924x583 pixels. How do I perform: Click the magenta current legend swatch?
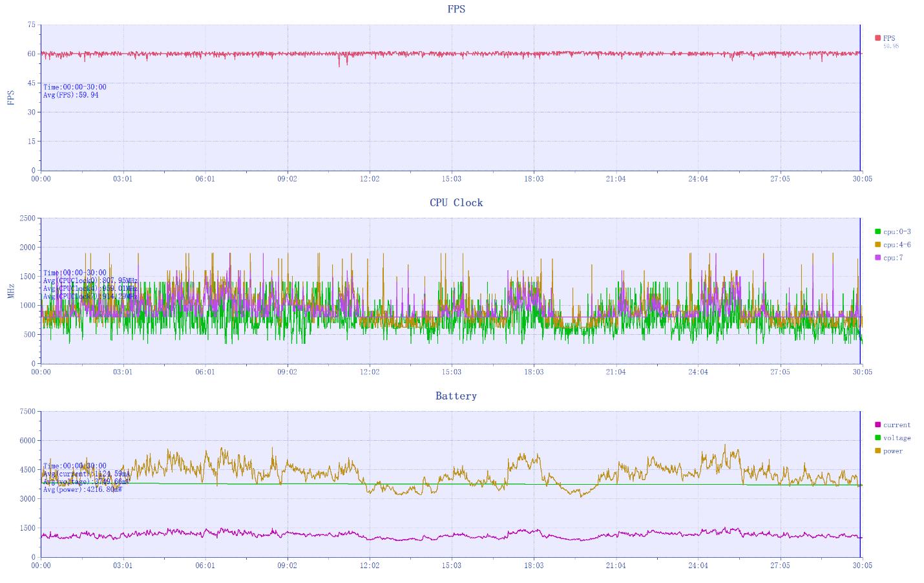(x=877, y=425)
